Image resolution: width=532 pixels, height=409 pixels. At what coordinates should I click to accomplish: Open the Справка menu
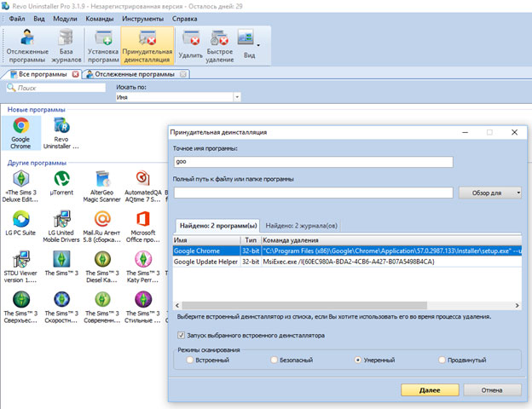pos(184,19)
